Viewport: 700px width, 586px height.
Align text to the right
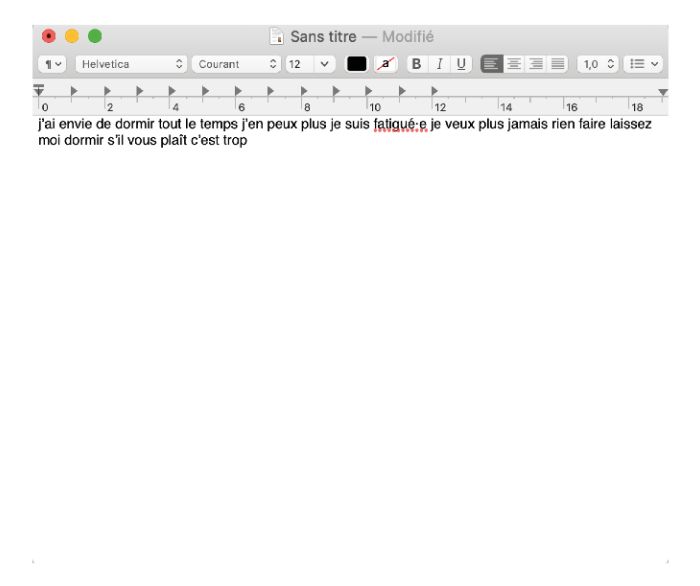click(536, 64)
